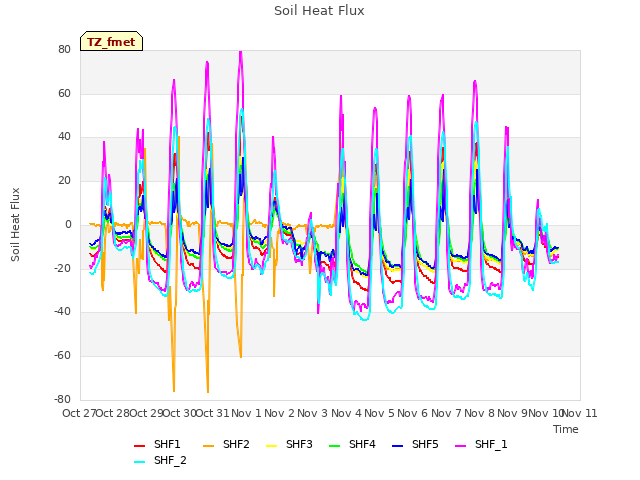This screenshot has height=480, width=640.
Task: Click the Time axis label
Action: (566, 429)
